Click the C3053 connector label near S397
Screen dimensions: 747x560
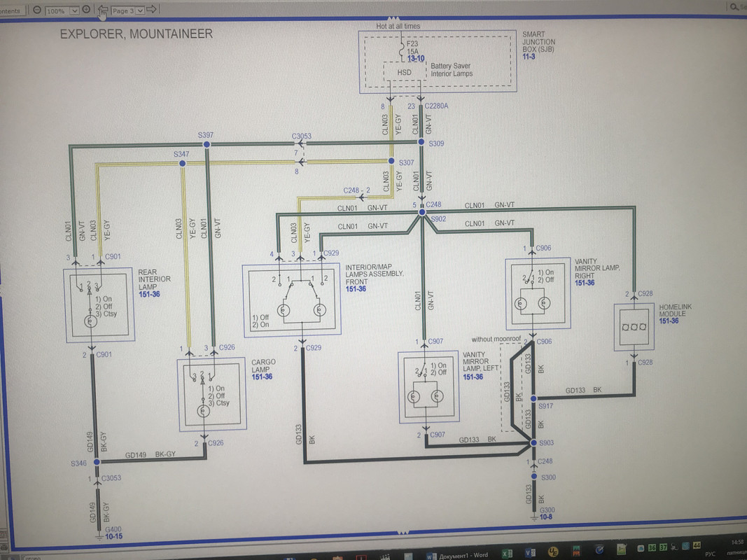(302, 136)
